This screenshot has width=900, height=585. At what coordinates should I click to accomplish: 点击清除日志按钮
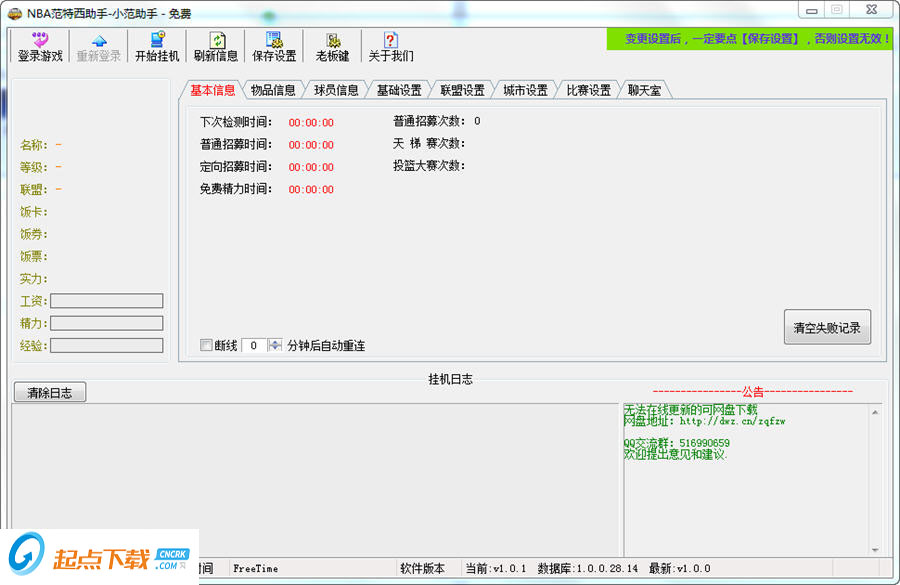(49, 391)
